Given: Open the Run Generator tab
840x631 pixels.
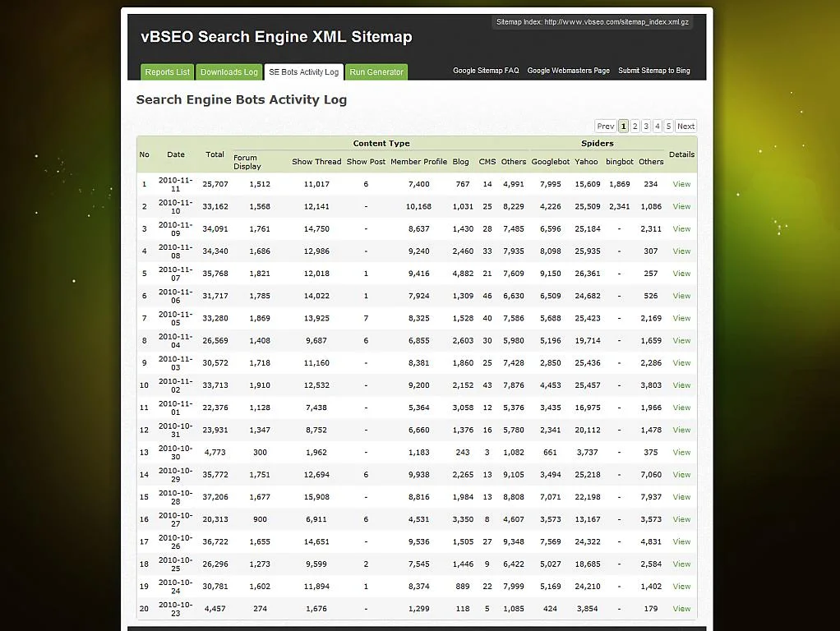Looking at the screenshot, I should click(x=376, y=71).
